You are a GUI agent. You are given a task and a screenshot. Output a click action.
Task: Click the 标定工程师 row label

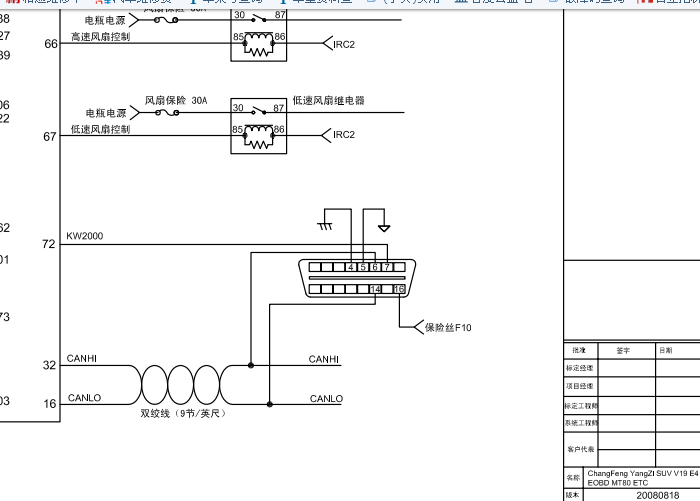pyautogui.click(x=581, y=406)
